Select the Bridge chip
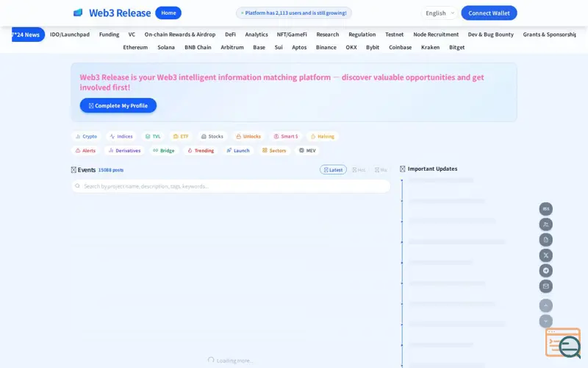Screen dimensions: 588x368 (x=164, y=151)
